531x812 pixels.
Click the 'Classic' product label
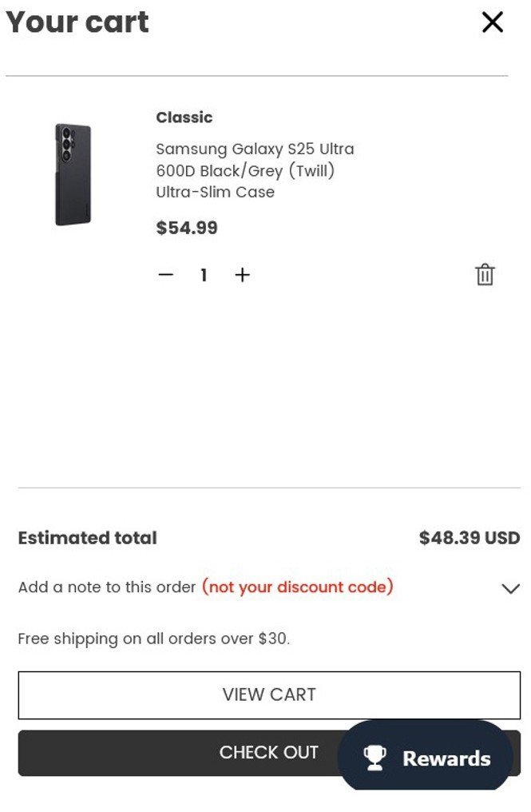pyautogui.click(x=184, y=117)
